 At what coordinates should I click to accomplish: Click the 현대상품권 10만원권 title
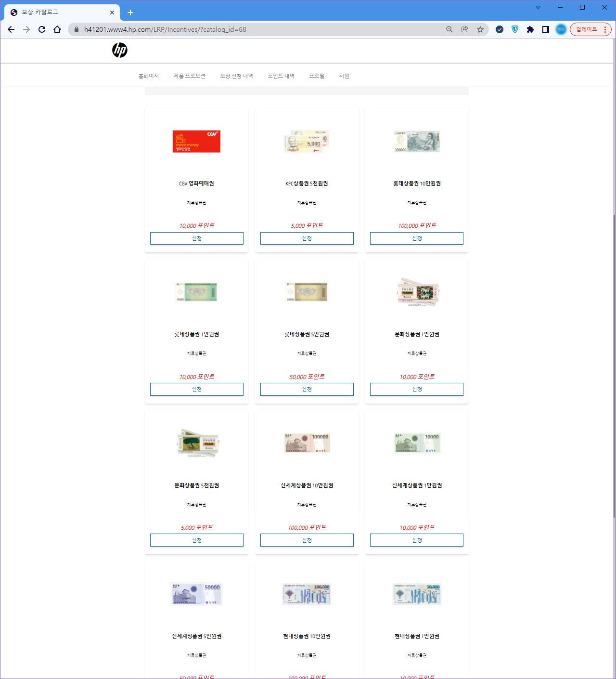pyautogui.click(x=307, y=636)
